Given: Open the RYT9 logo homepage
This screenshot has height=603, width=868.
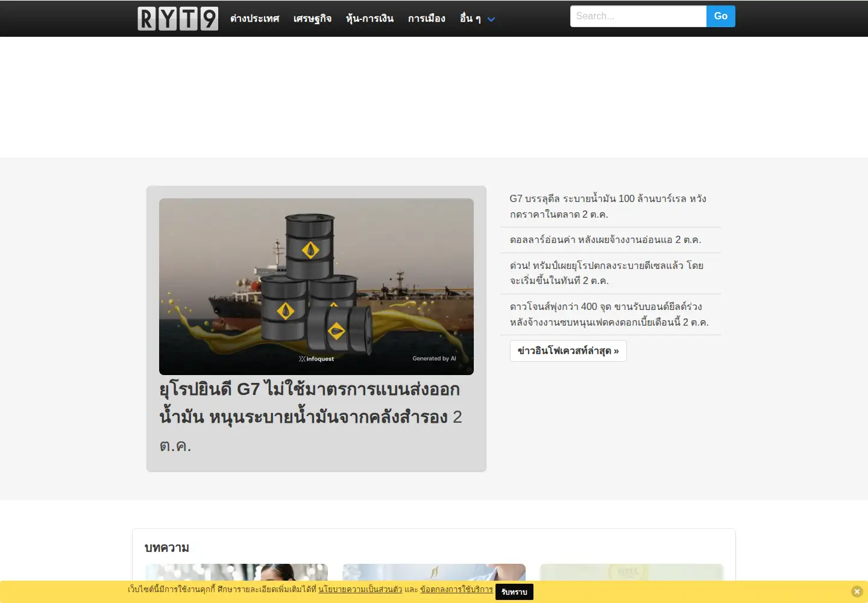Looking at the screenshot, I should point(178,19).
